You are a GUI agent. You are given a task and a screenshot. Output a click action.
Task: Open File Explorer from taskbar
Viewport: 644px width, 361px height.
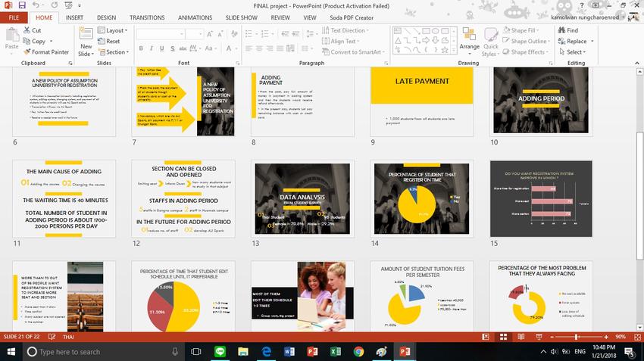[243, 352]
